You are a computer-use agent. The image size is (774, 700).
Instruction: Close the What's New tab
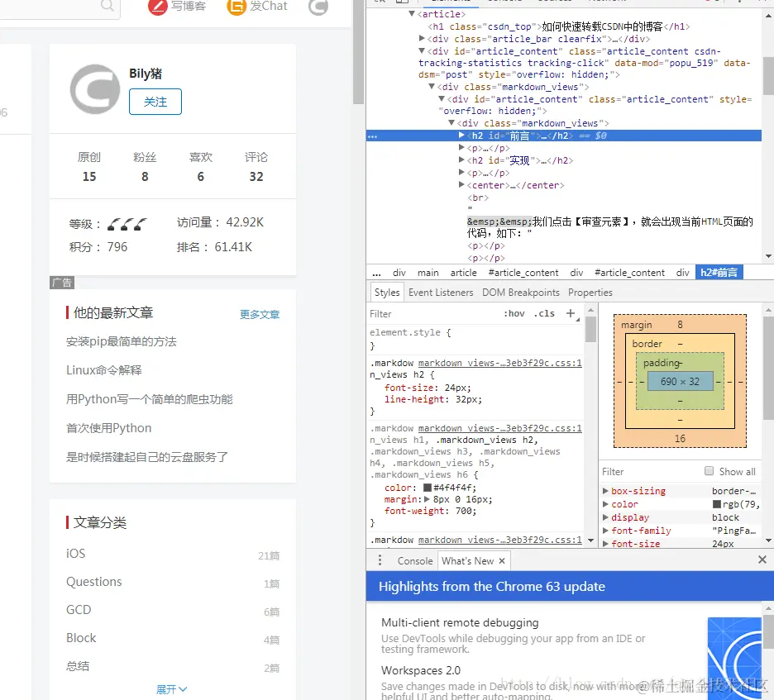502,560
